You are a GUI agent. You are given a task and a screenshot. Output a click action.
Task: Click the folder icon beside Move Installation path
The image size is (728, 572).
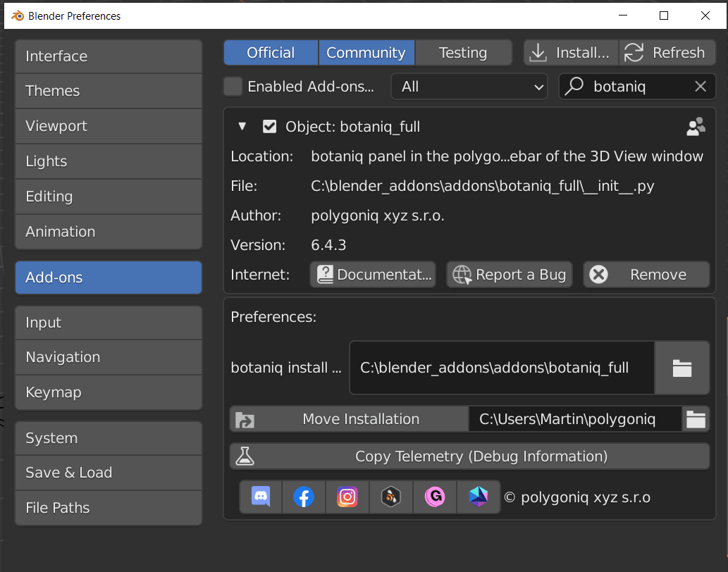click(696, 419)
